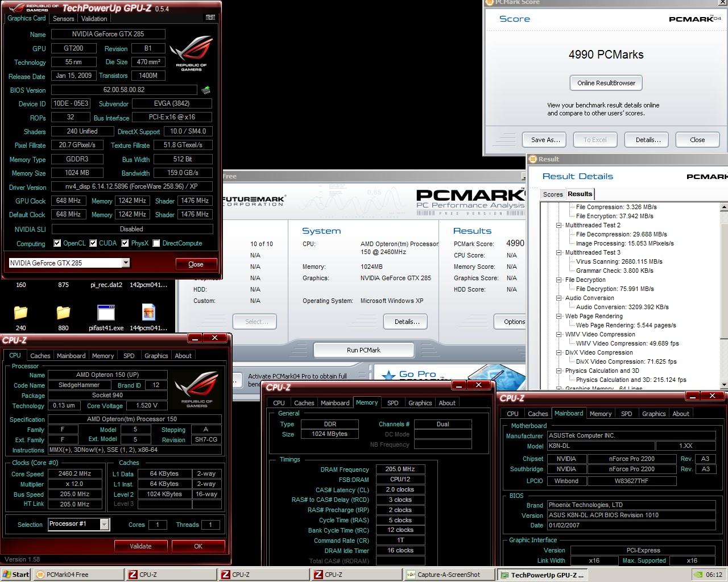Click the Validate button in CPU-Z
The height and width of the screenshot is (582, 728).
[140, 546]
